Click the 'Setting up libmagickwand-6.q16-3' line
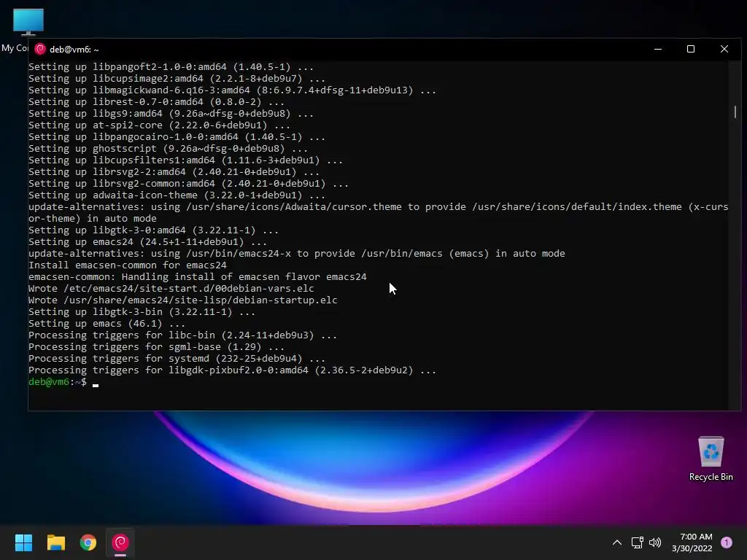Viewport: 747px width, 560px height. [x=233, y=90]
